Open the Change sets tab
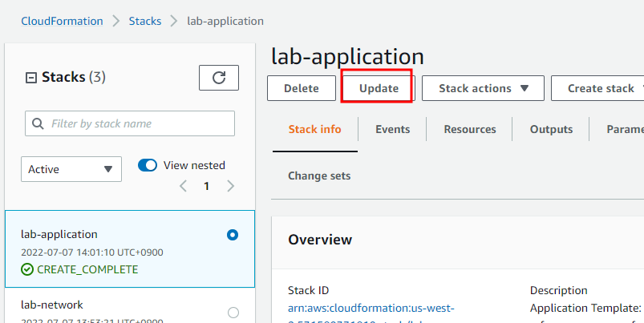This screenshot has height=323, width=644. tap(319, 176)
